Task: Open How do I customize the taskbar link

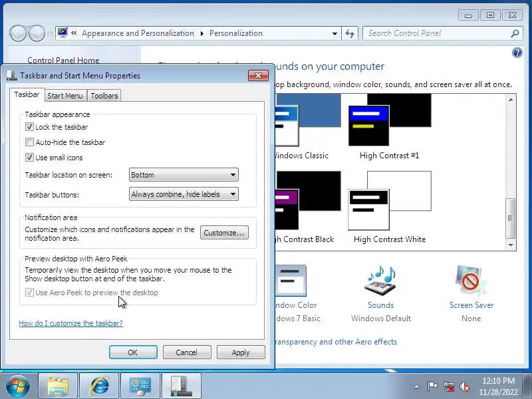Action: pyautogui.click(x=71, y=323)
